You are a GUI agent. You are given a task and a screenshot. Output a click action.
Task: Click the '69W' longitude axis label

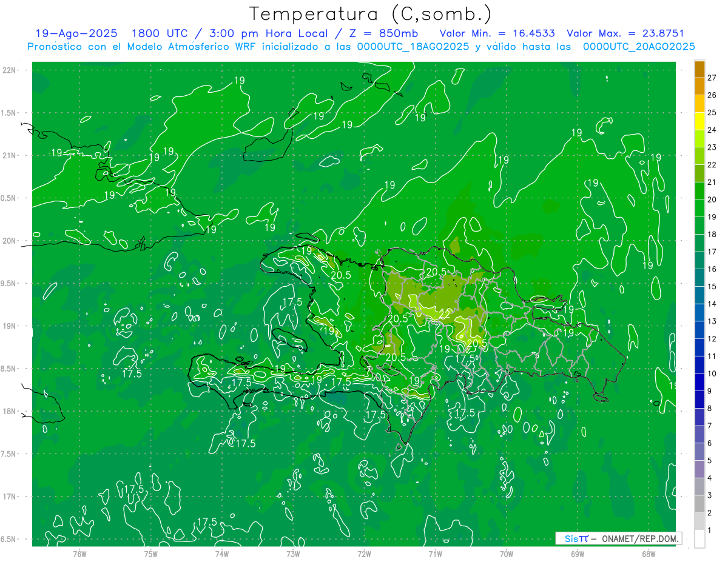(x=578, y=554)
